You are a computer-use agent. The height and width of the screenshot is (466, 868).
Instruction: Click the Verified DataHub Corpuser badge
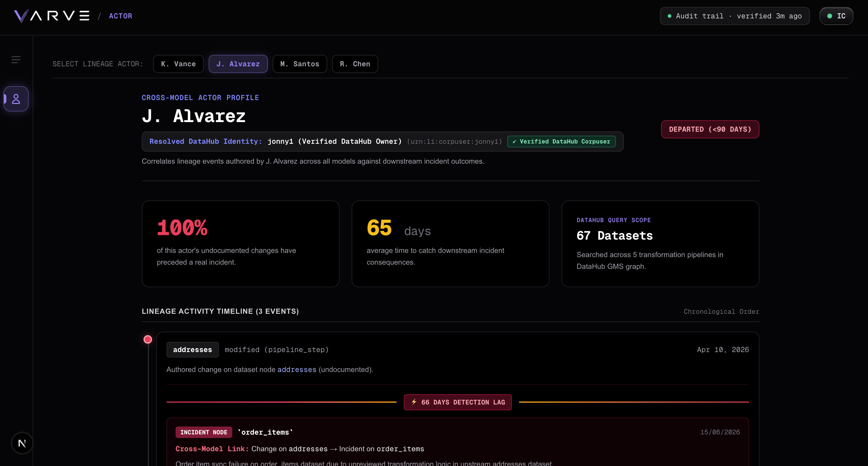(561, 141)
